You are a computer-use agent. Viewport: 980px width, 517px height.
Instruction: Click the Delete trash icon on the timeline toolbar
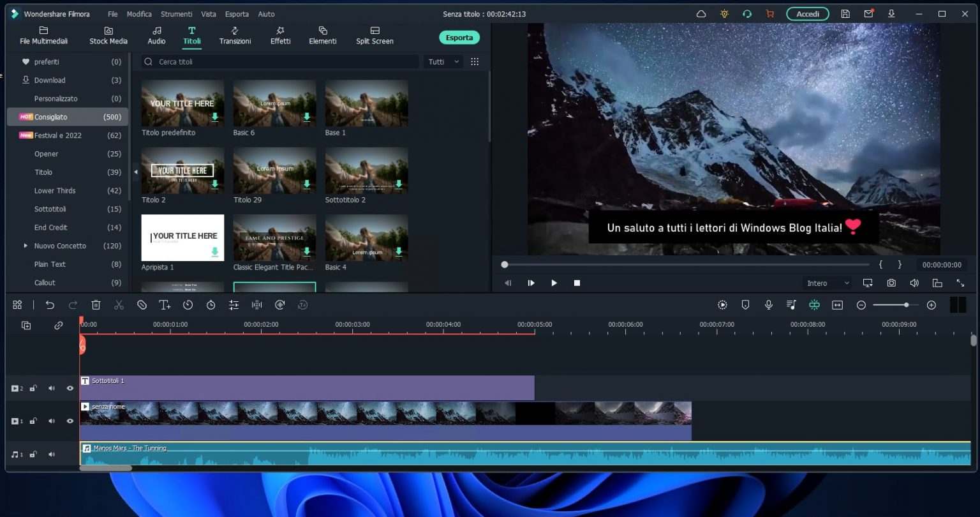click(96, 304)
